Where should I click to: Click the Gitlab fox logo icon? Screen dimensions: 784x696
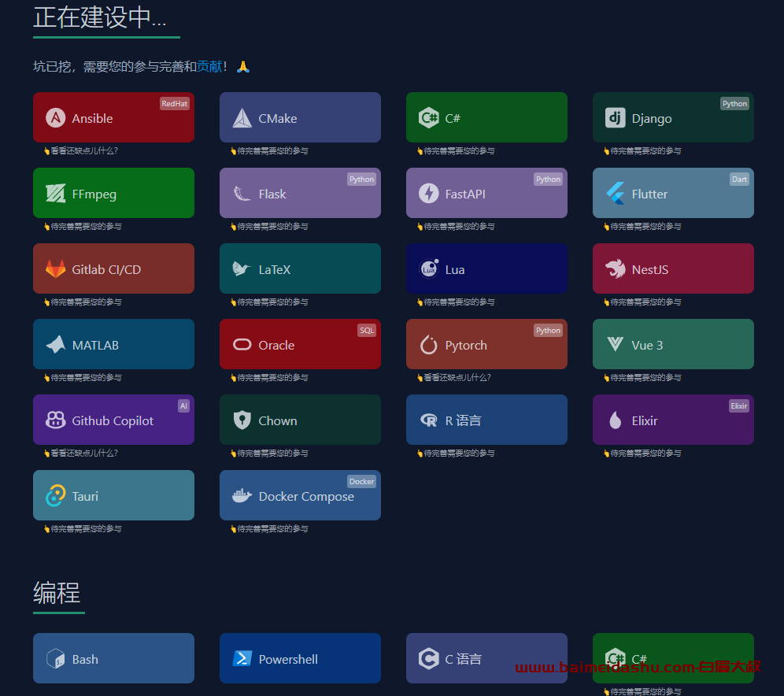56,269
